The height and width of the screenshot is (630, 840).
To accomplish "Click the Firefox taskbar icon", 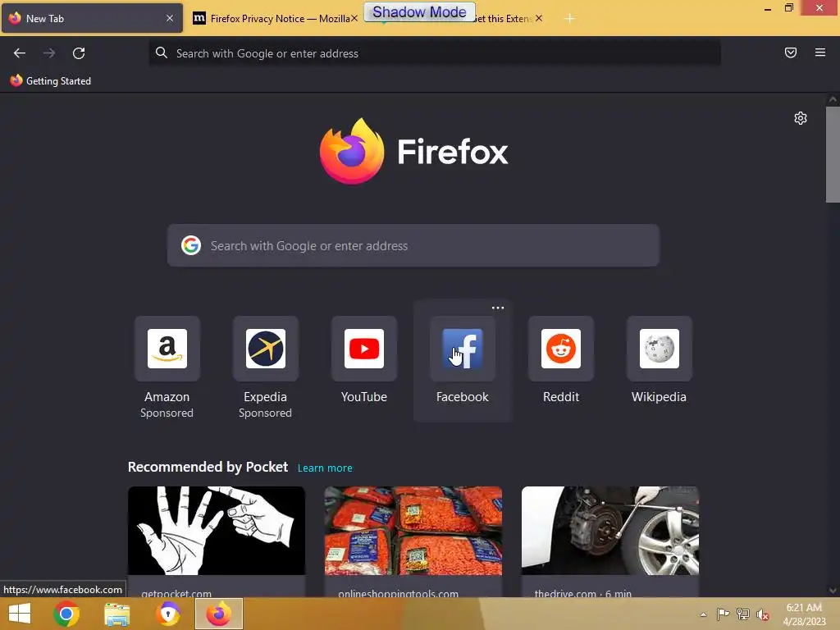I will [218, 614].
